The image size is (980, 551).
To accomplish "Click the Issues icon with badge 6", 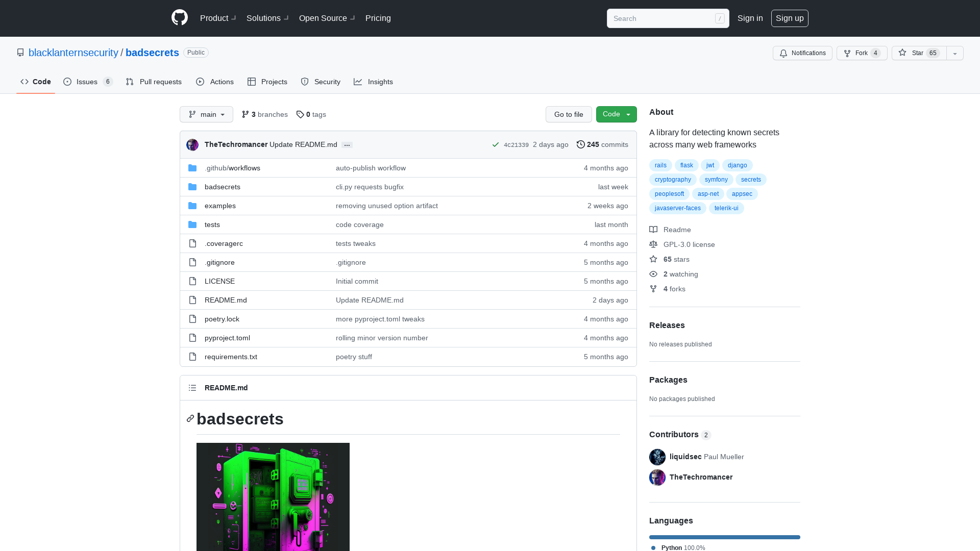I will click(87, 82).
